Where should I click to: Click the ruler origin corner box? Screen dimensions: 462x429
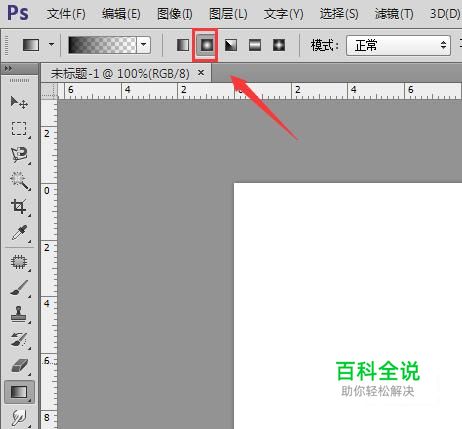pyautogui.click(x=49, y=90)
